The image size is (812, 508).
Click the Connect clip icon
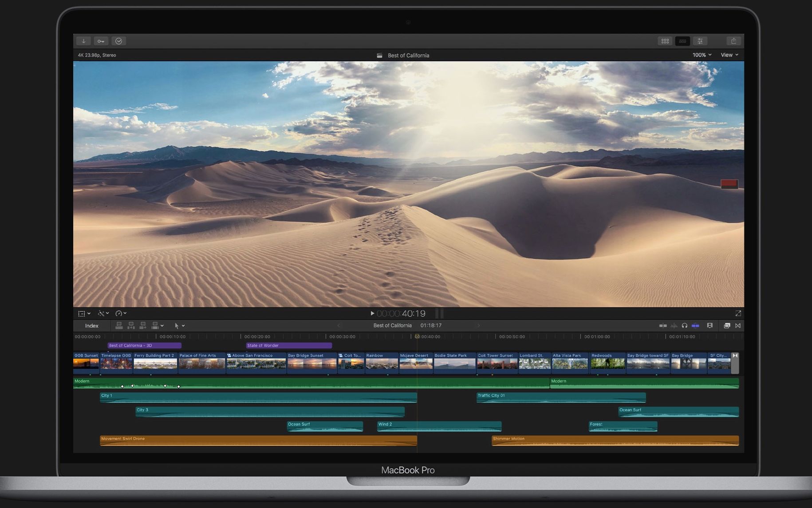[x=119, y=325]
